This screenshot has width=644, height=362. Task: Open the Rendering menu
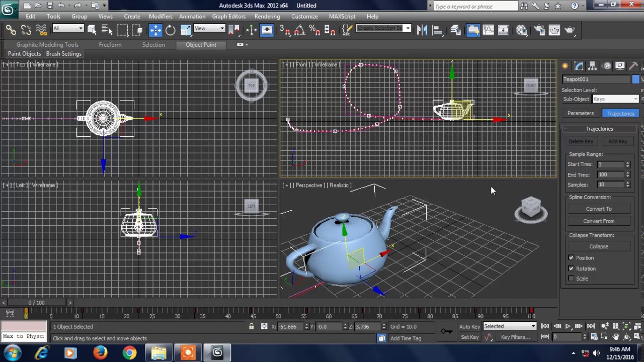[x=267, y=17]
